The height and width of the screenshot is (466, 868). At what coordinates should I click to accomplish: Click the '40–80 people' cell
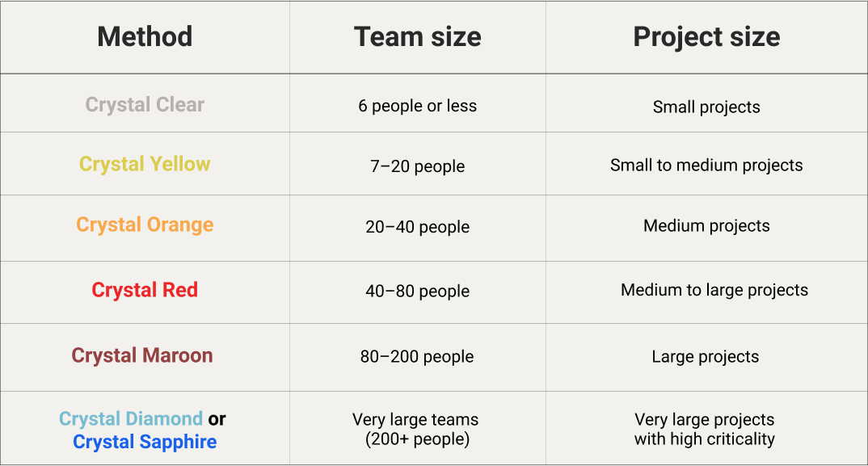(417, 291)
